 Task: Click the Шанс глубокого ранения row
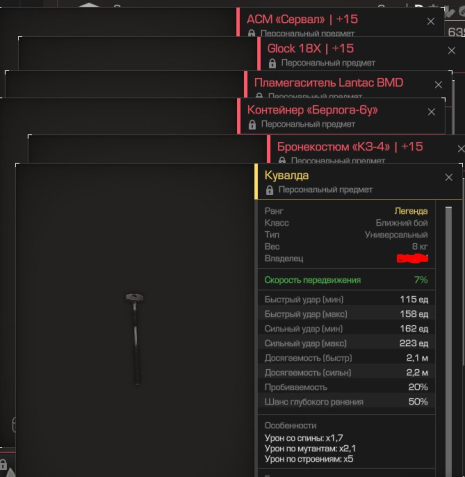[346, 402]
